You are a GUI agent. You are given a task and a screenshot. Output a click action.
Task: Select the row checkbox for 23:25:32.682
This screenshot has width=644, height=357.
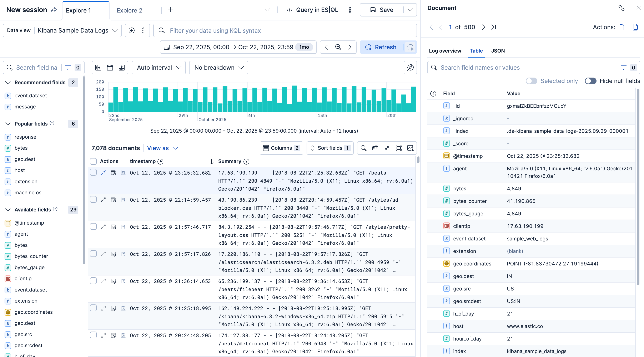click(x=93, y=172)
